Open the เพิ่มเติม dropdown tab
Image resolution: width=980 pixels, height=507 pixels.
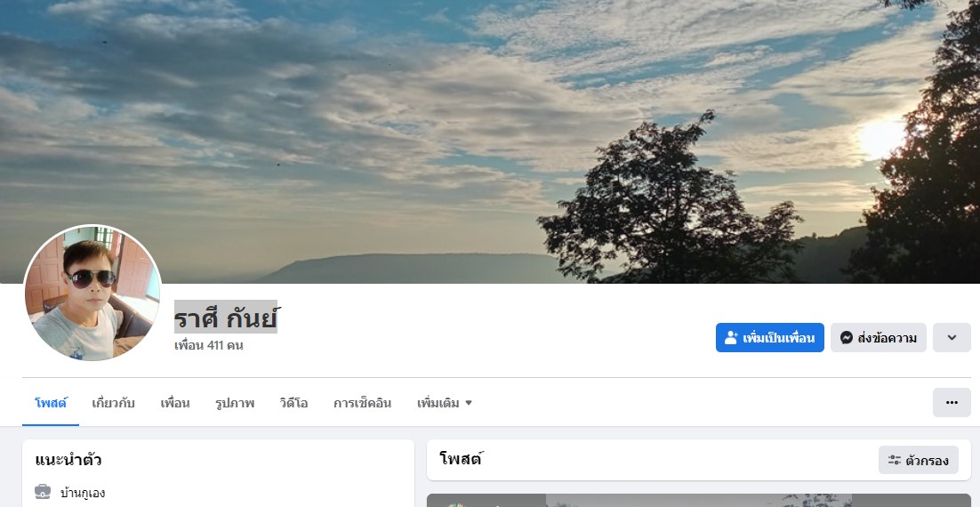445,403
